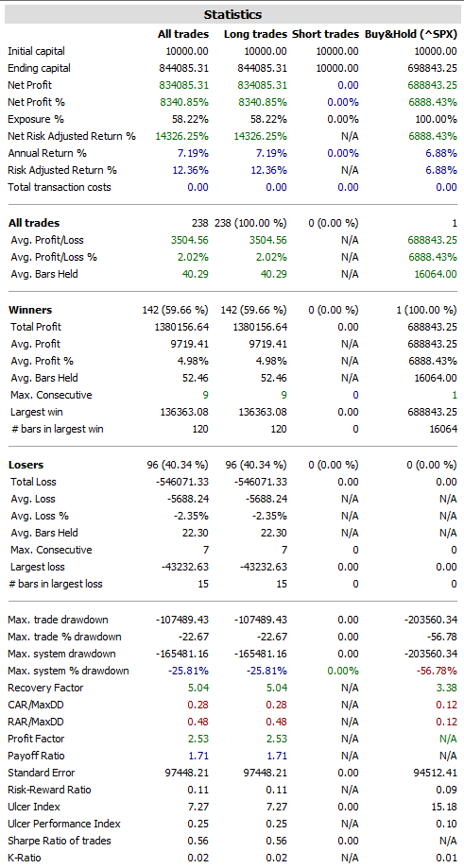Screen dimensions: 464x868
Task: Click the Winners section heading
Action: 30,310
